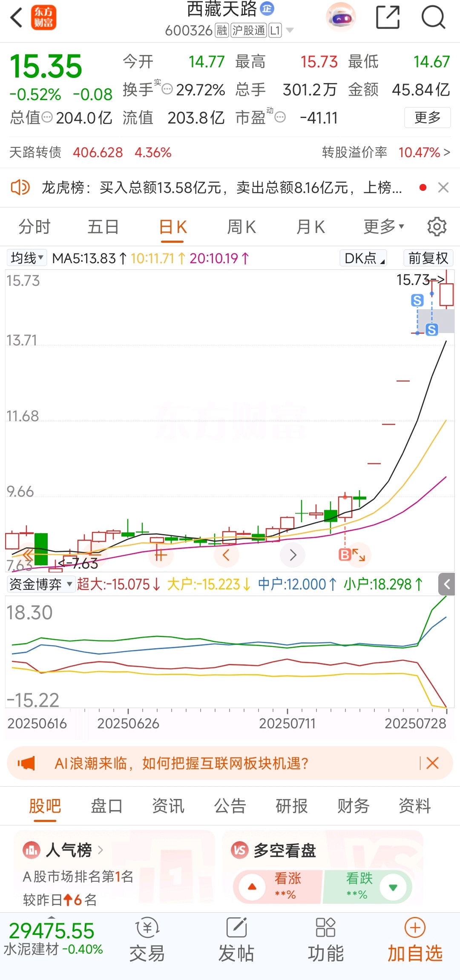Add stock to watchlist via 加自选

click(x=415, y=940)
